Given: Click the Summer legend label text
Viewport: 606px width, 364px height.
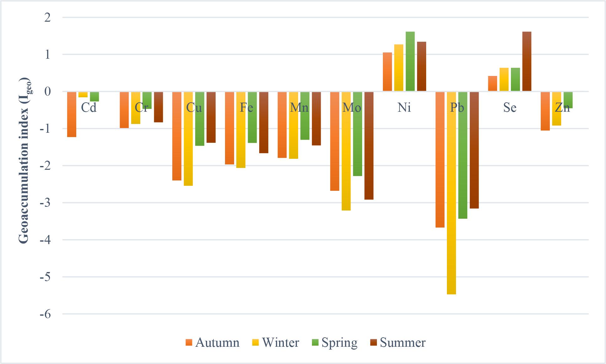Looking at the screenshot, I should (x=403, y=343).
